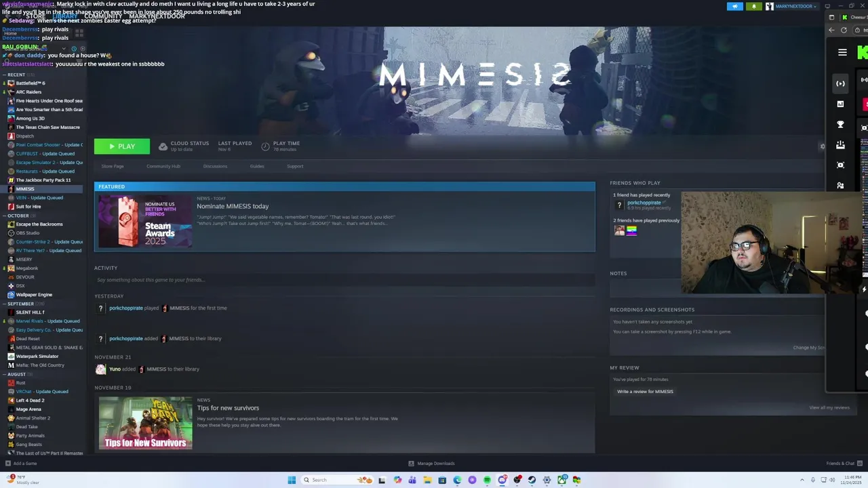Open Discord from the taskbar
The height and width of the screenshot is (488, 868).
pos(502,480)
